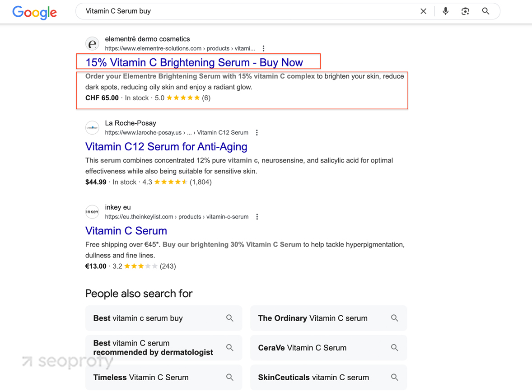Screen dimensions: 532x392
Task: Click magnifier icon in SkinCeuticals suggestion
Action: (x=394, y=377)
